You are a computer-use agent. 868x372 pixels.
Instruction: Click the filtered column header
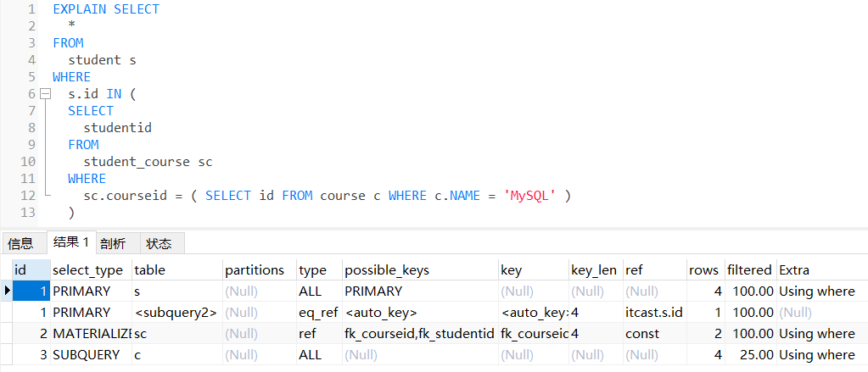point(750,270)
